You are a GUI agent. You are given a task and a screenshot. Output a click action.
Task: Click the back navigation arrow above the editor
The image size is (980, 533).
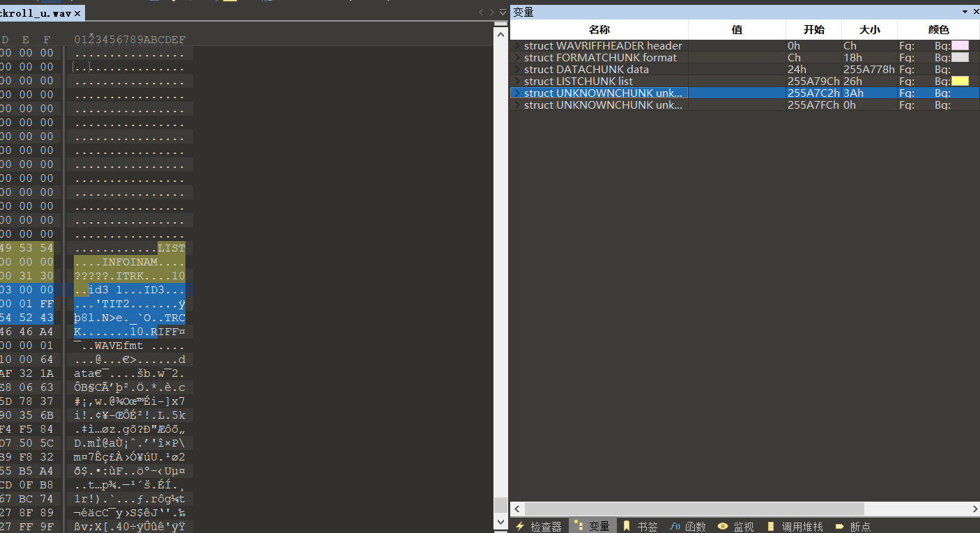(x=480, y=12)
